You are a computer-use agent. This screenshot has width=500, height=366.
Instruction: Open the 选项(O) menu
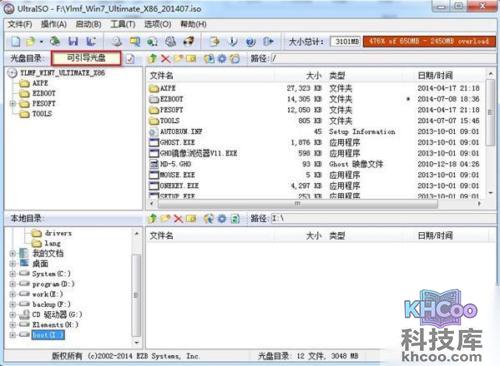157,24
